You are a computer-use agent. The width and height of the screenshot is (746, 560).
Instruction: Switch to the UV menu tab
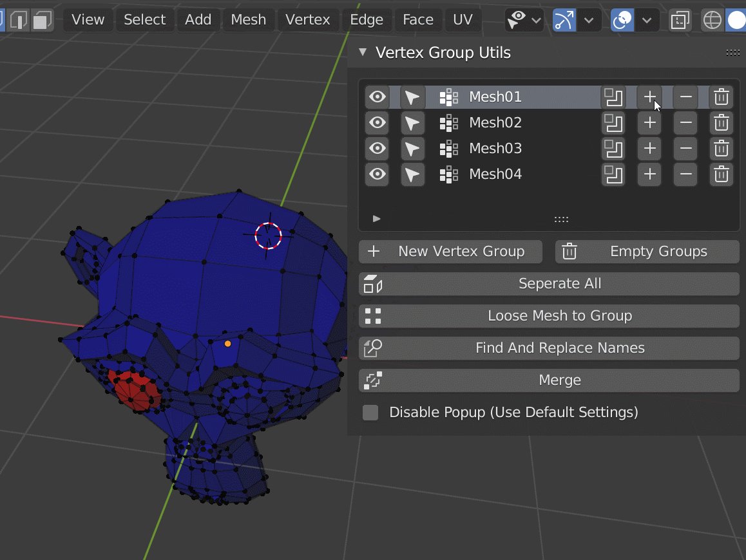463,20
